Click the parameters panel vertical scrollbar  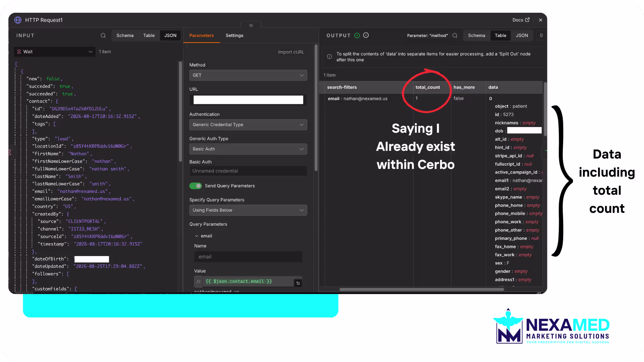[316, 108]
